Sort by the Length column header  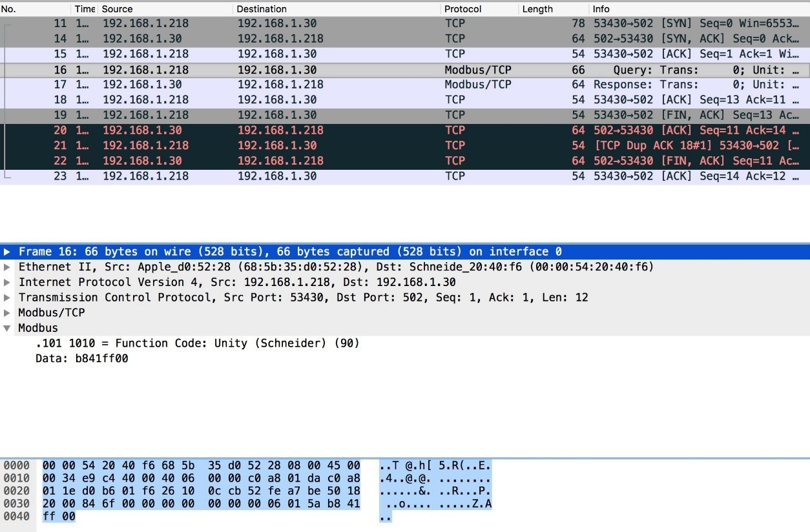tap(554, 9)
